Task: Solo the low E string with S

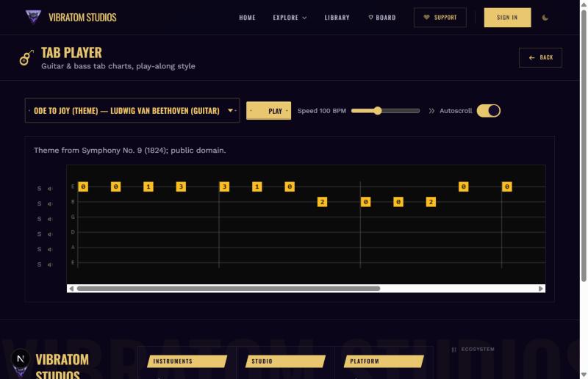Action: 40,264
